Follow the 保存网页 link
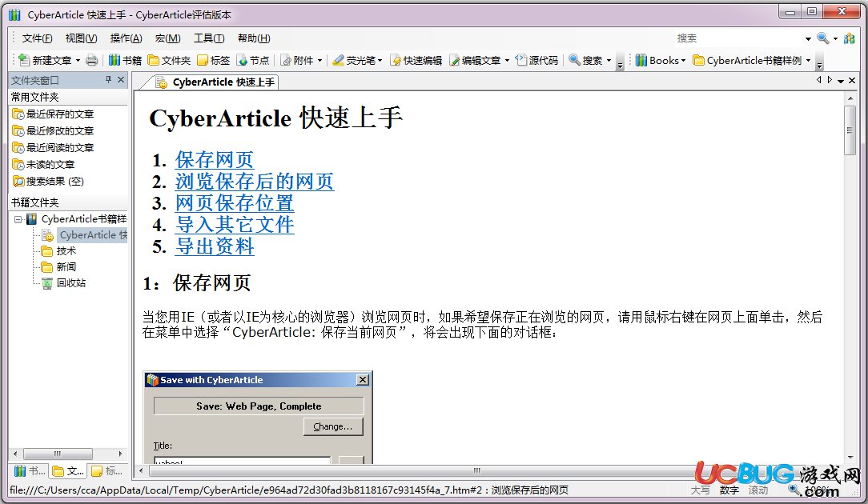Image resolution: width=868 pixels, height=504 pixels. pyautogui.click(x=215, y=160)
